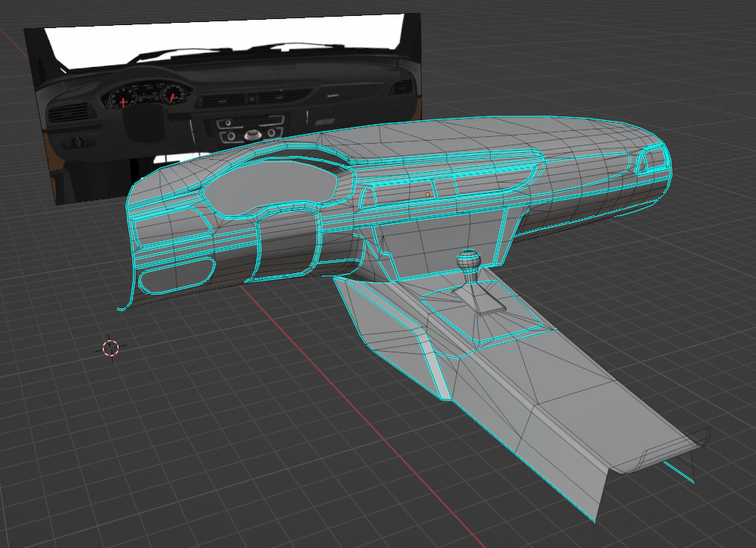Click the gear shift knob on the model
Screen dimensions: 756x548
tap(469, 260)
